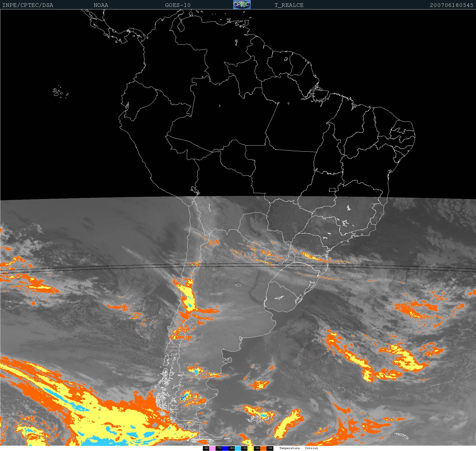Click the Celsius unit label
This screenshot has height=451, width=476.
312,448
